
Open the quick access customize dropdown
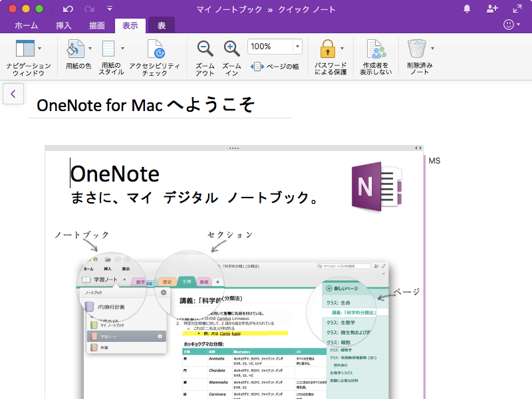110,9
